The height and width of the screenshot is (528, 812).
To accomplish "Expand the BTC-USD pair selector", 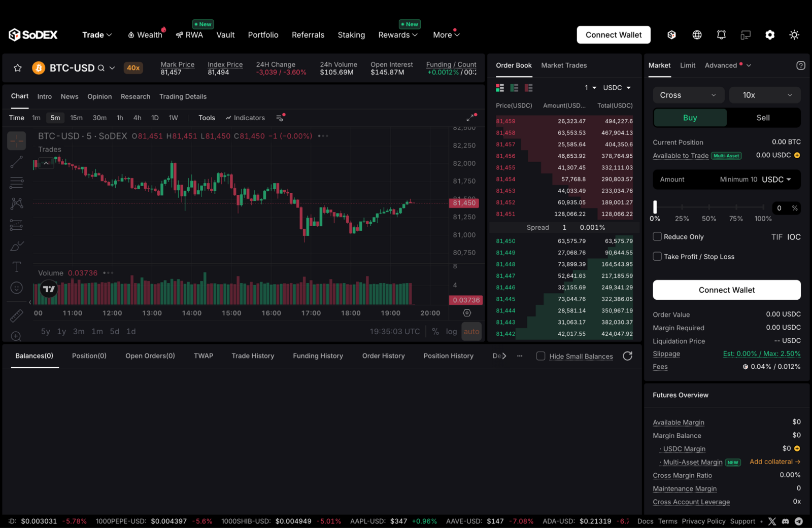I will click(112, 68).
